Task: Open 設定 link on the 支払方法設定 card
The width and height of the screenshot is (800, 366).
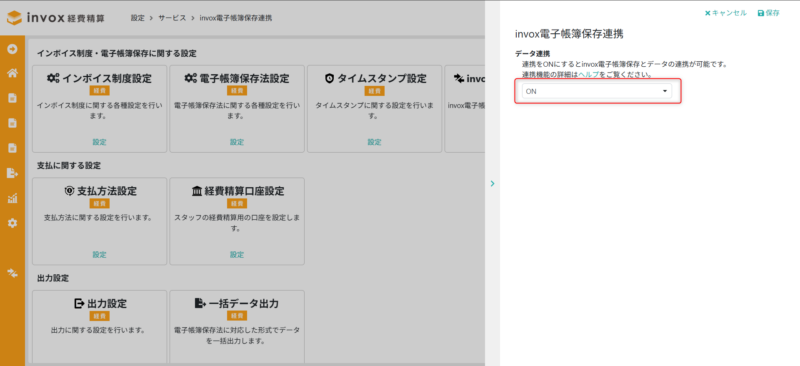Action: [99, 254]
